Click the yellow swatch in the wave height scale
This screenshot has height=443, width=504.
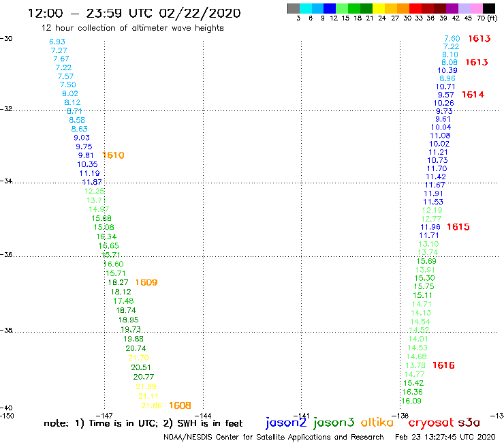[379, 8]
